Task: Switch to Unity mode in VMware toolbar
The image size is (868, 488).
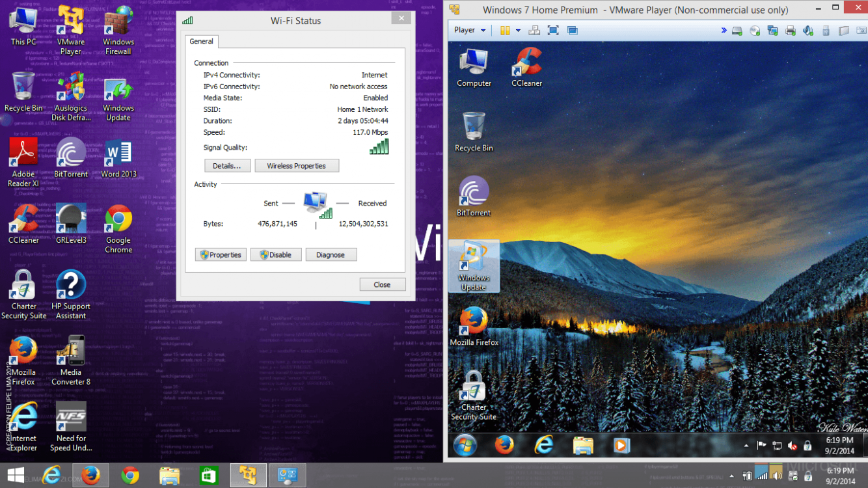Action: coord(573,30)
